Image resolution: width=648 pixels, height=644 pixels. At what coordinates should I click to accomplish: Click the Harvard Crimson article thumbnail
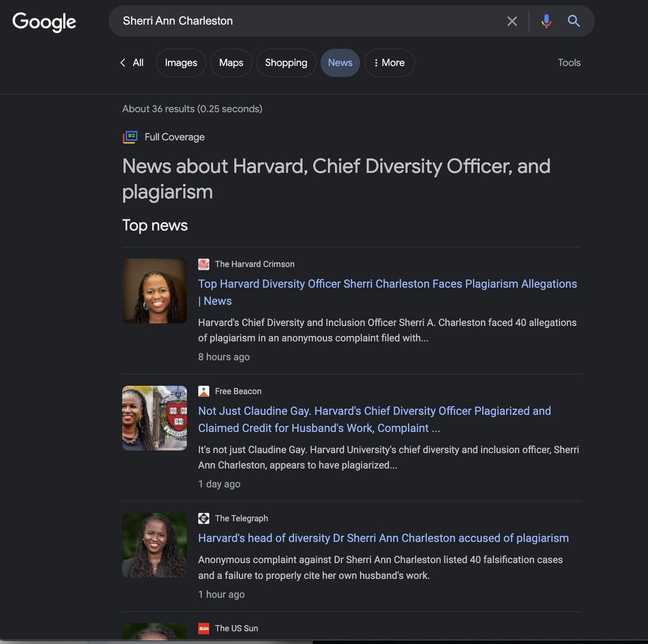[154, 291]
